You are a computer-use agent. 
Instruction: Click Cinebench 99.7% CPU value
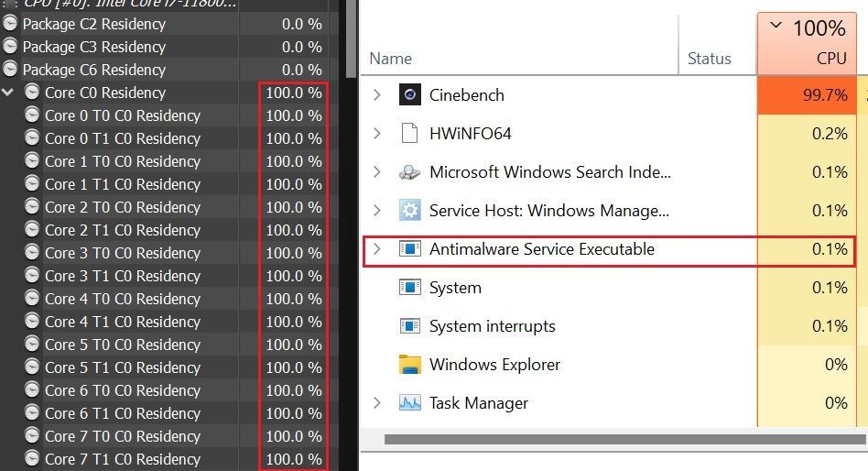tap(825, 94)
